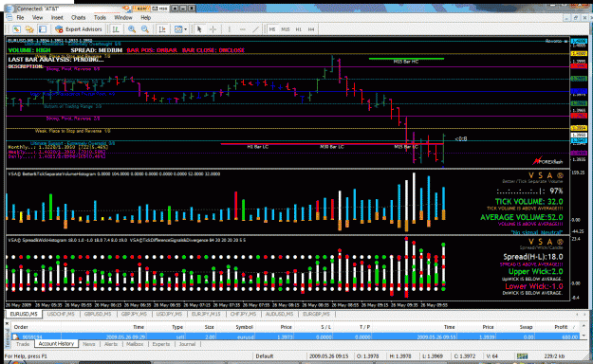The height and width of the screenshot is (364, 593).
Task: Select the CHFJPY,M5 chart tab
Action: tap(243, 314)
